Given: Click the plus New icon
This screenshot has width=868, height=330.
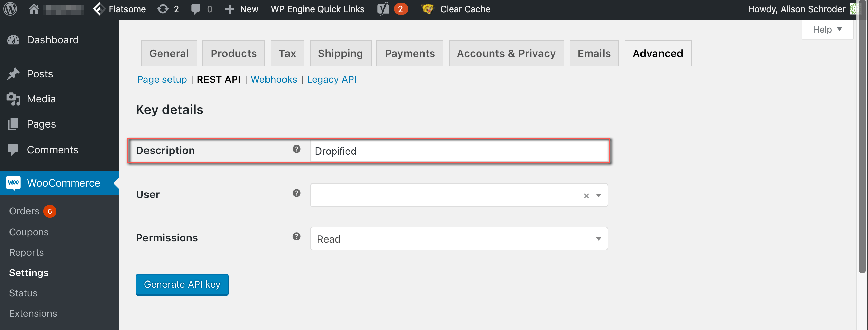Looking at the screenshot, I should (x=230, y=9).
